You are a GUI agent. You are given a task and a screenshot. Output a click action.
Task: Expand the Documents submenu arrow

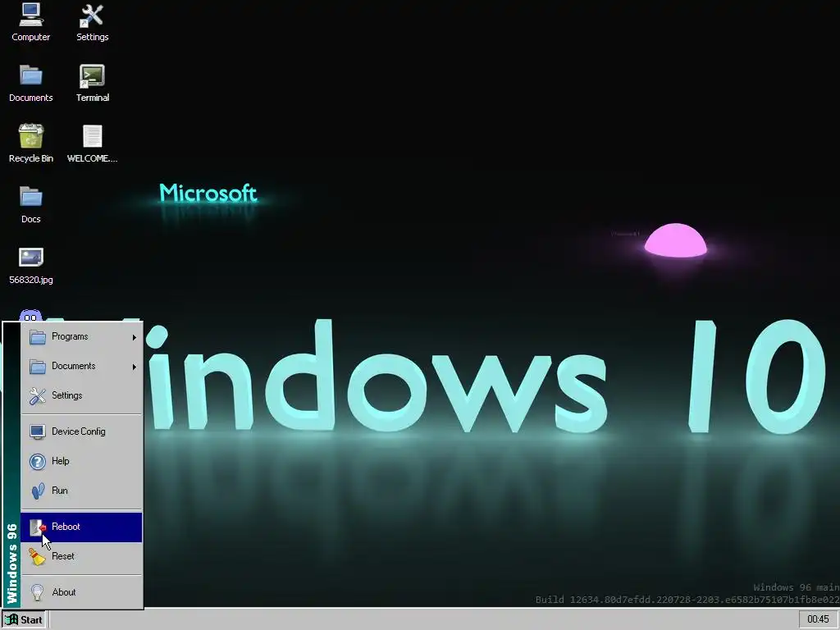point(134,367)
